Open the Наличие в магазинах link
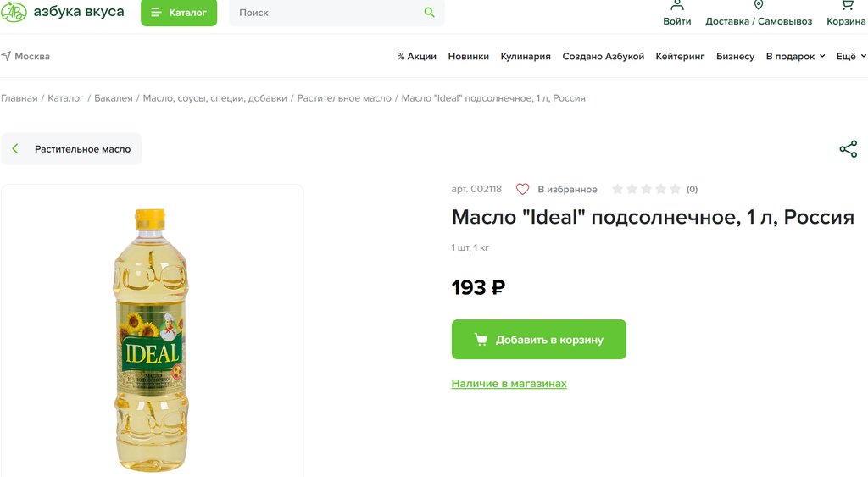Image resolution: width=868 pixels, height=477 pixels. coord(509,384)
